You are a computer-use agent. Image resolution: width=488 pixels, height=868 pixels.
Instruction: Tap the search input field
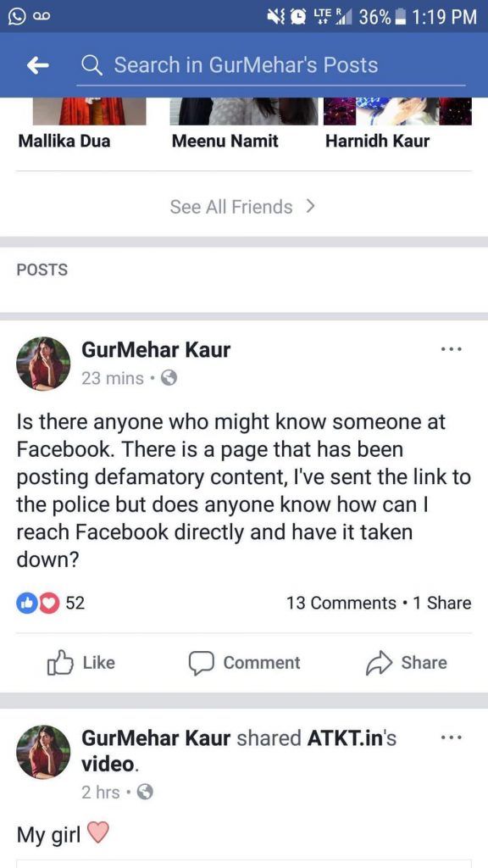pos(271,64)
